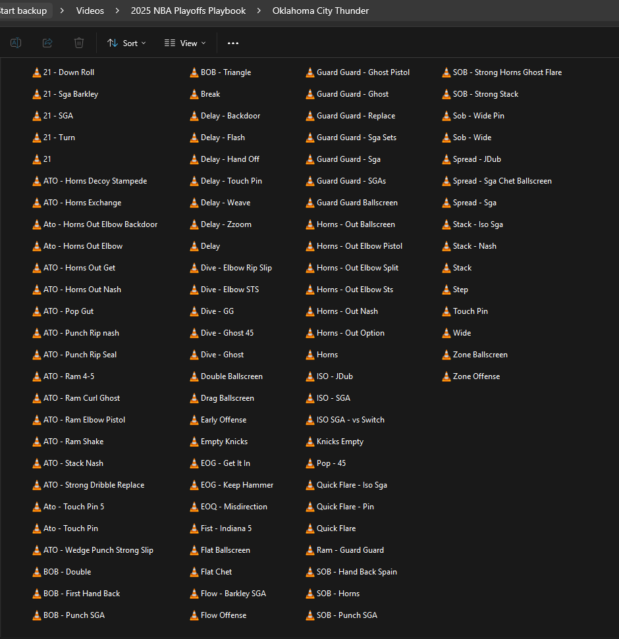Select Oklahoma City Thunder breadcrumb
Image resolution: width=619 pixels, height=639 pixels.
coord(320,11)
